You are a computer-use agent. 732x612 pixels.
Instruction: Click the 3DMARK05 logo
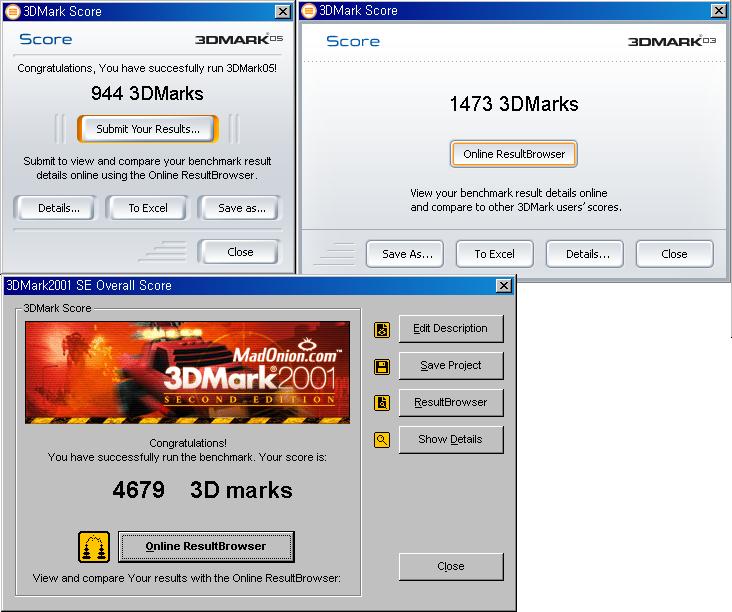(239, 39)
